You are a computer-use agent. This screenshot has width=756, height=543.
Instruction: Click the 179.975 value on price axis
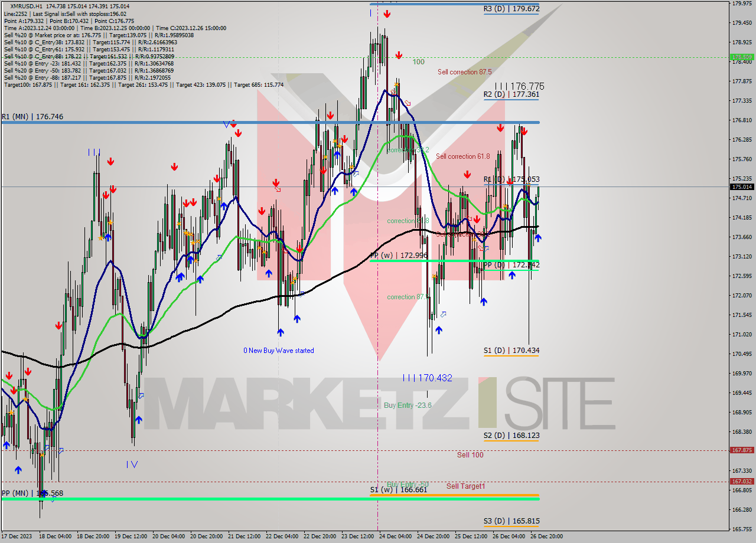742,4
